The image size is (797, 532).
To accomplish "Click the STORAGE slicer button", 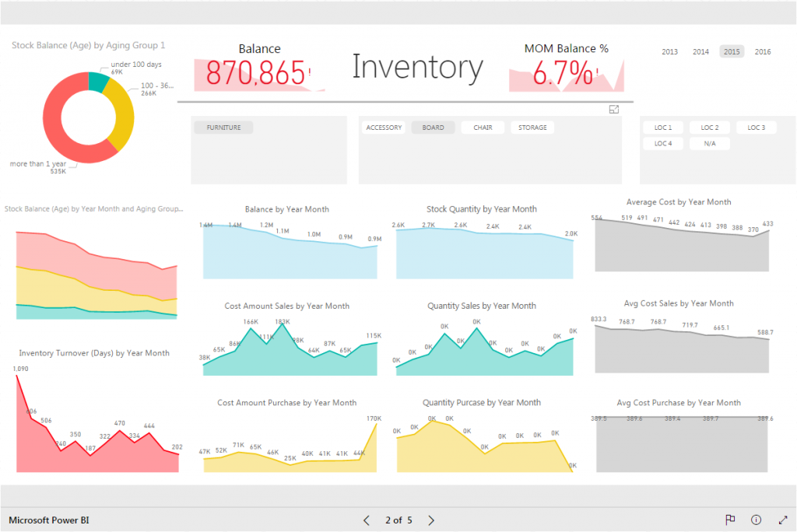I will click(x=532, y=128).
